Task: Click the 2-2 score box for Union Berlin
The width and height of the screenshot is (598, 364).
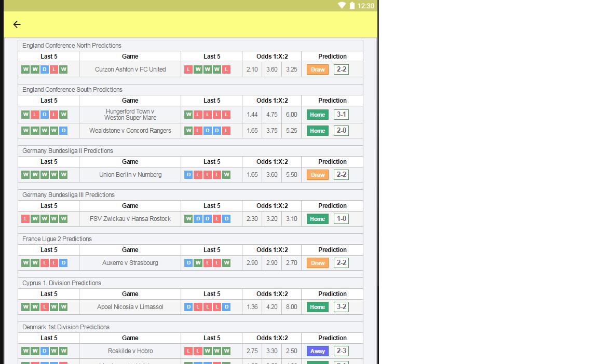Action: click(x=341, y=175)
